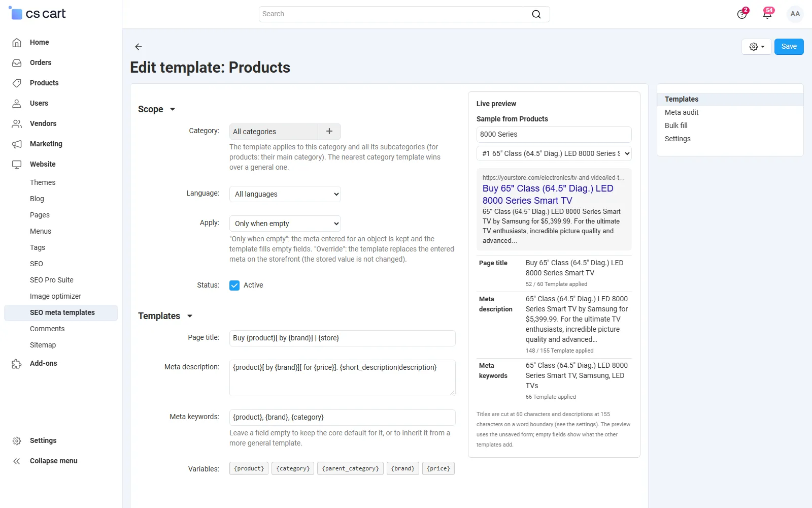
Task: Click the Collapse menu double-chevron icon
Action: (x=17, y=461)
